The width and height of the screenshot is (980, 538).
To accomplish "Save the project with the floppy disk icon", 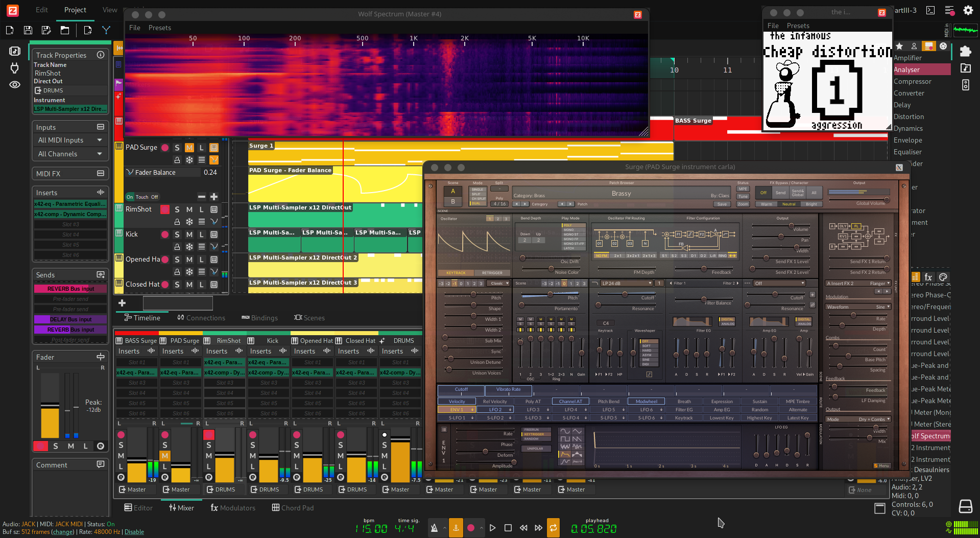I will pyautogui.click(x=28, y=30).
